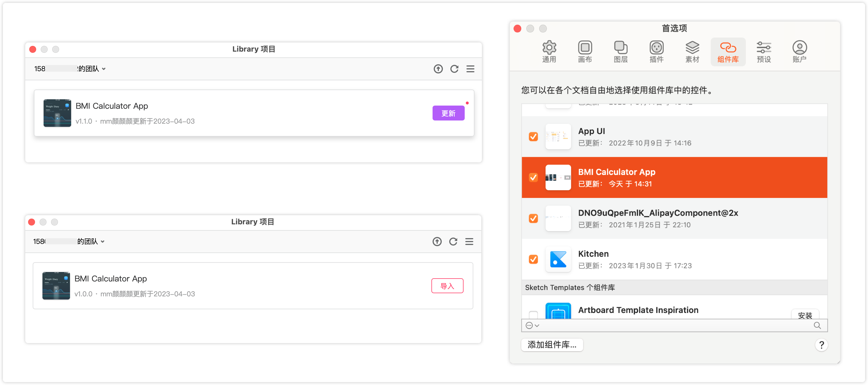Enable Artboard Template Inspiration checkbox
The image size is (868, 385).
click(533, 315)
